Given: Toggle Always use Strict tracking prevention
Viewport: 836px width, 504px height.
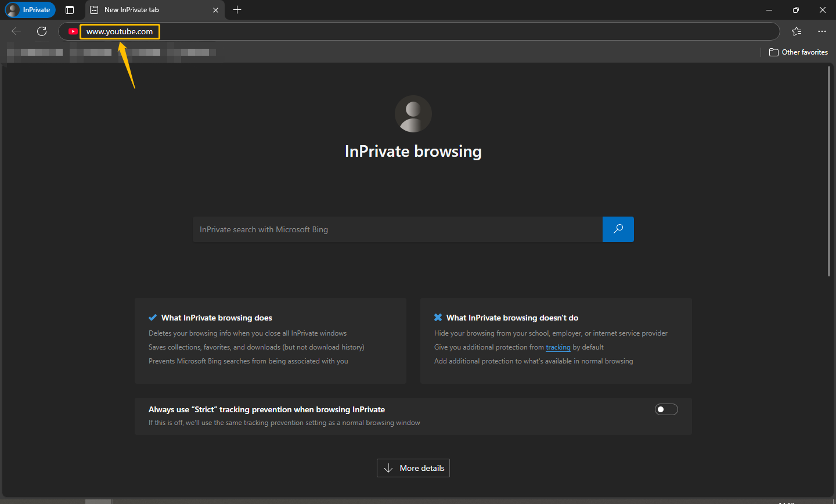Looking at the screenshot, I should click(666, 409).
